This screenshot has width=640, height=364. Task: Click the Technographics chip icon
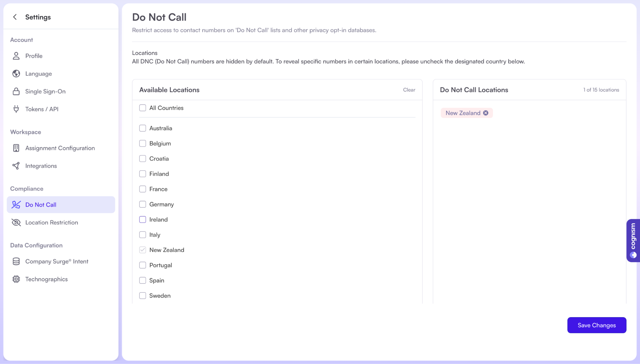[16, 279]
